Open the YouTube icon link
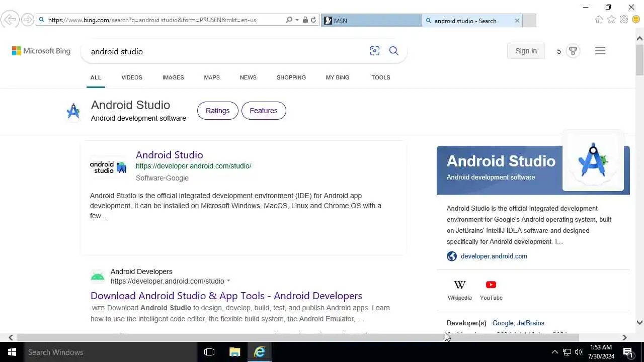This screenshot has width=644, height=362. pos(491,290)
